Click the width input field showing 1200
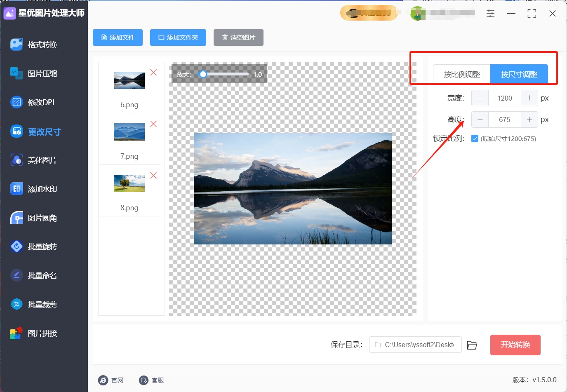Viewport: 567px width, 392px height. [505, 98]
